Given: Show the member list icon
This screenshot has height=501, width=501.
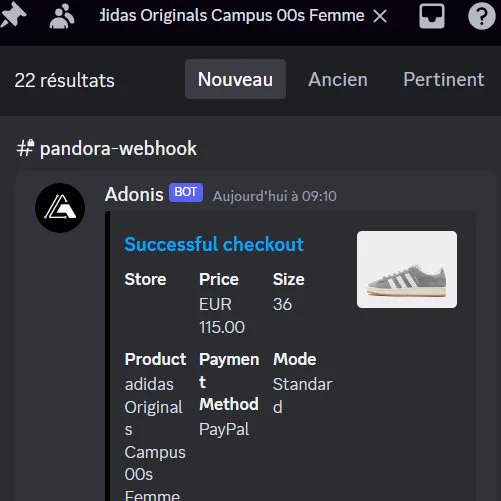Looking at the screenshot, I should pyautogui.click(x=62, y=16).
